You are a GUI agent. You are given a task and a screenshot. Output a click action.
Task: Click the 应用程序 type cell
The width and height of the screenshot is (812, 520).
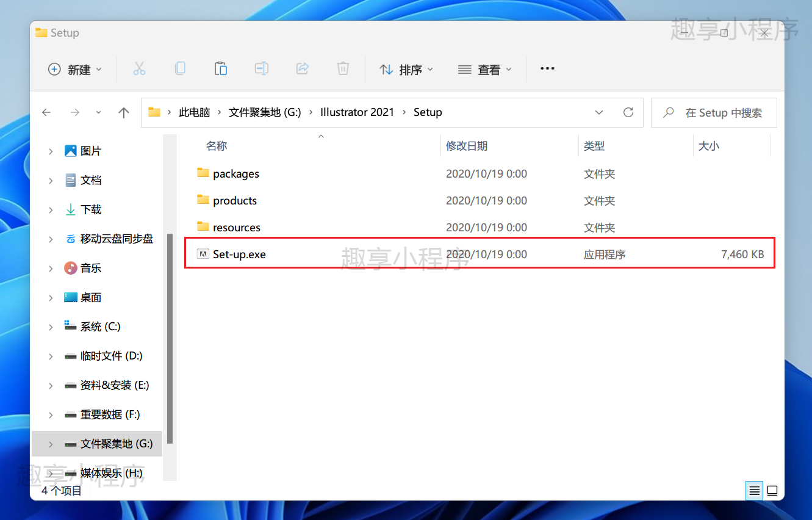tap(605, 254)
